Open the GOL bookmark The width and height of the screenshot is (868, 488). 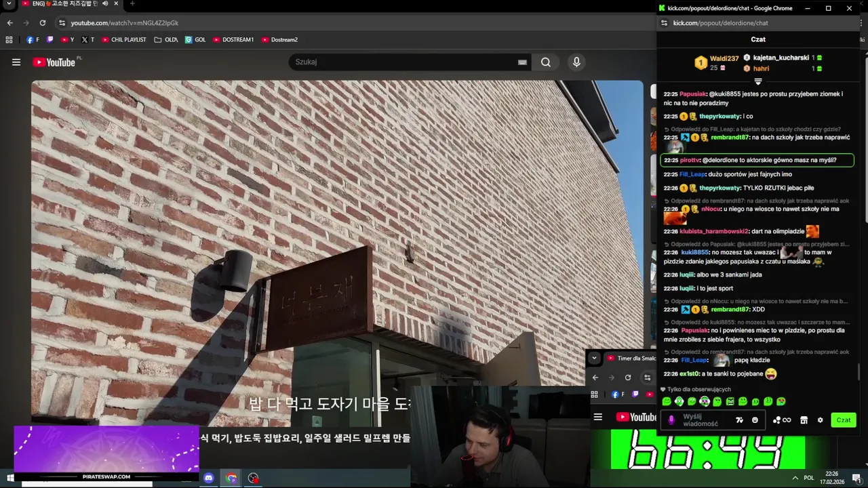coord(195,40)
